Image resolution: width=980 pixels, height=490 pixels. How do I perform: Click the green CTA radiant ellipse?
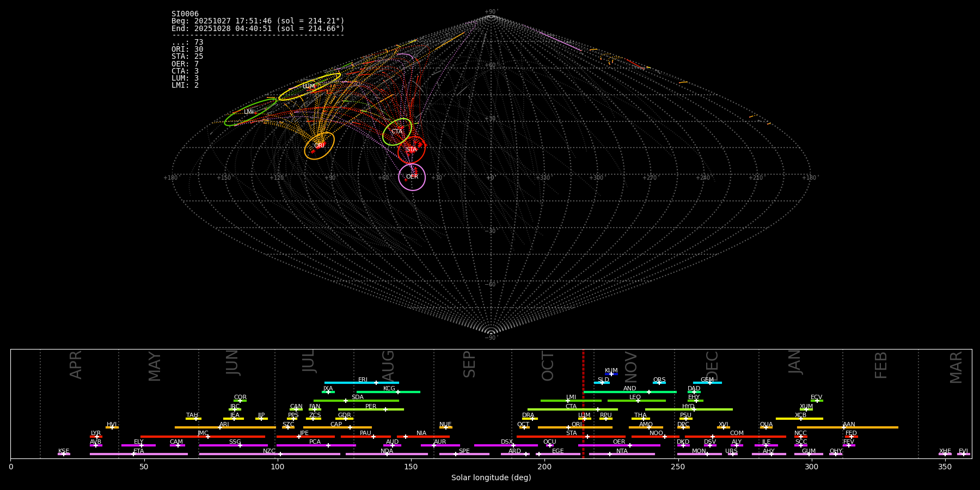397,132
